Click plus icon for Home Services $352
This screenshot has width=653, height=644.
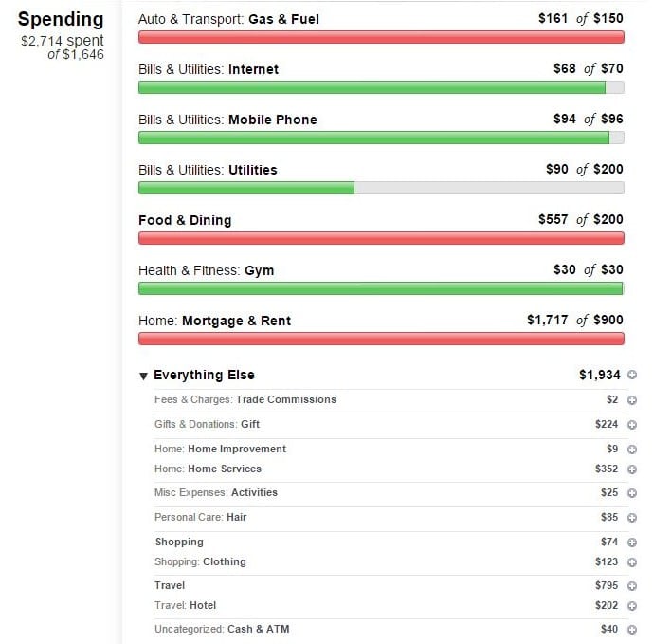(632, 469)
